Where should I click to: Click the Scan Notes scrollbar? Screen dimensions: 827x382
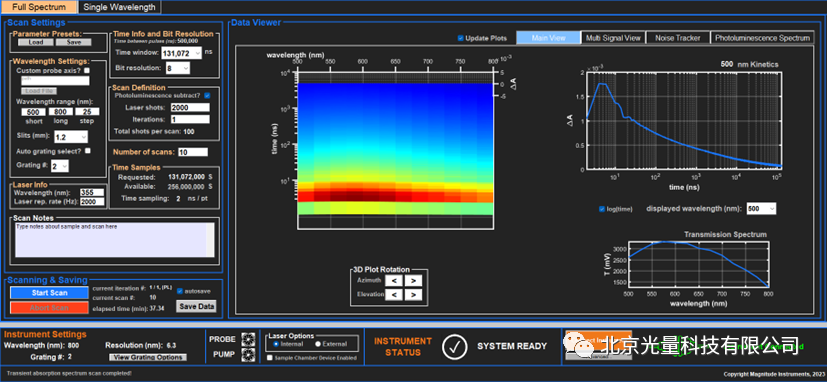coord(210,240)
